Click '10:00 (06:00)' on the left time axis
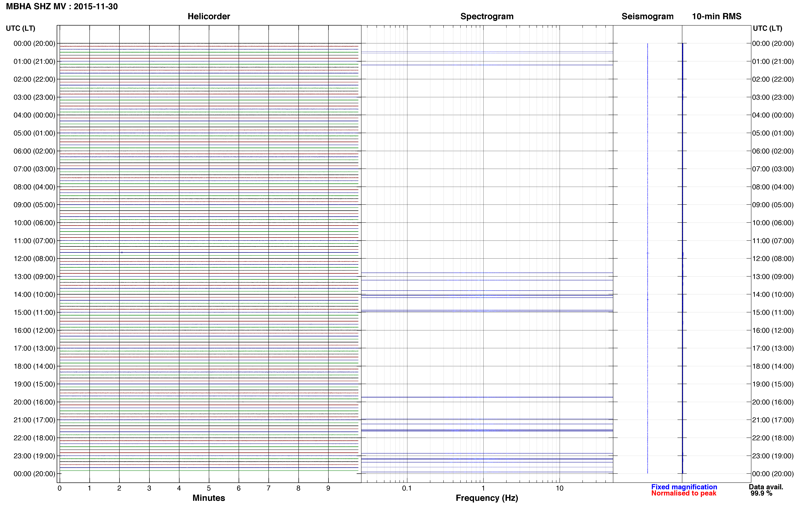This screenshot has width=812, height=508. tap(34, 223)
